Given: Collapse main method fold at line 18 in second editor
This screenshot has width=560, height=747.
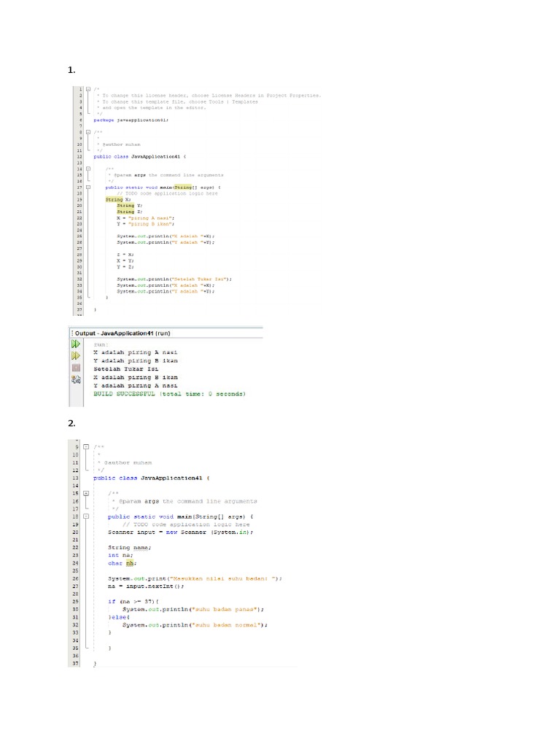Looking at the screenshot, I should [86, 516].
